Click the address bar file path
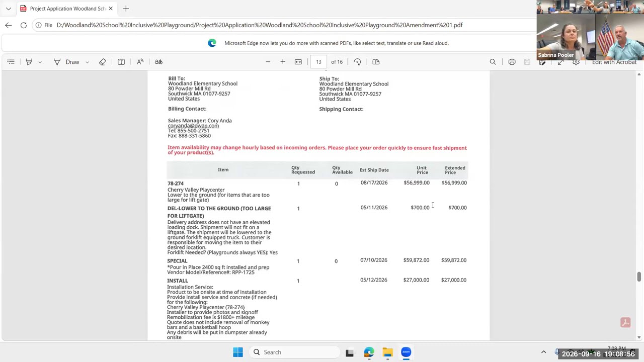Screen dimensions: 644x362 260,25
